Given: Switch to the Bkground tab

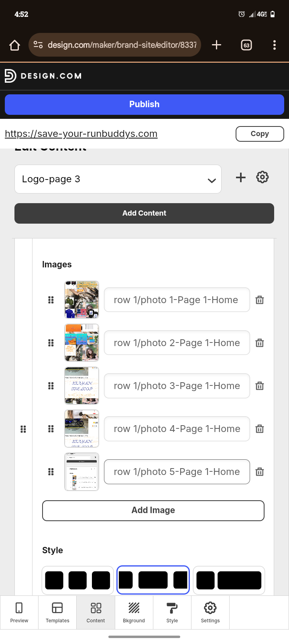Looking at the screenshot, I should pyautogui.click(x=134, y=612).
